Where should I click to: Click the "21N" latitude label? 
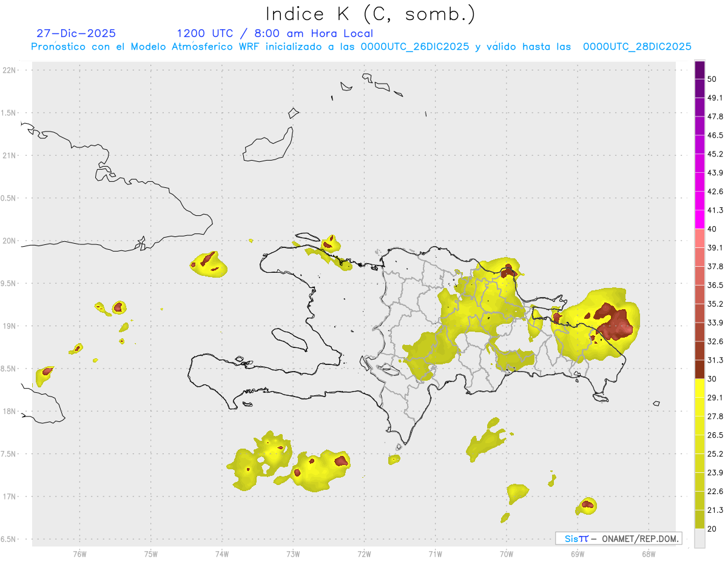click(10, 156)
